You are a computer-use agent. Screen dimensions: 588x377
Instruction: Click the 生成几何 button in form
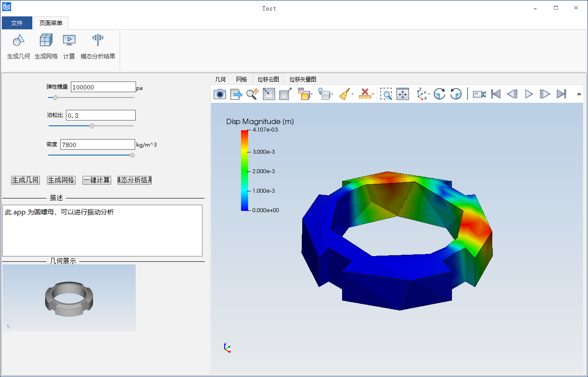[x=25, y=180]
